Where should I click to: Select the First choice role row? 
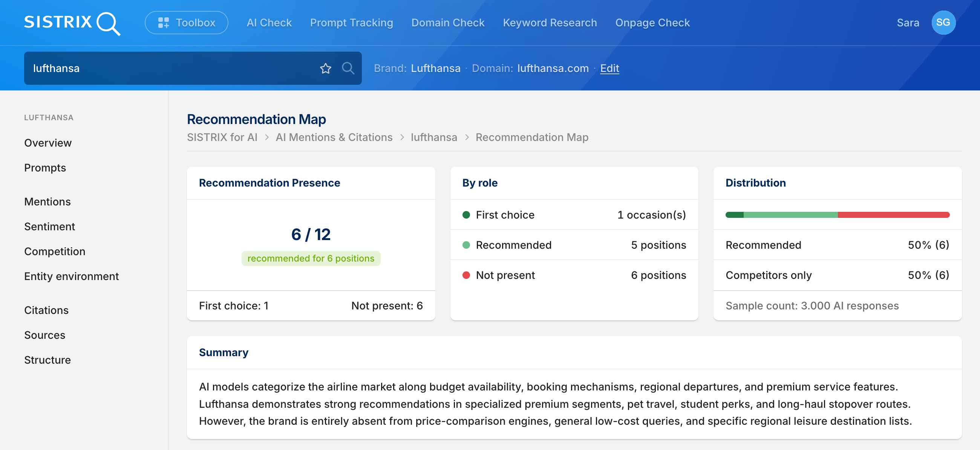click(574, 215)
